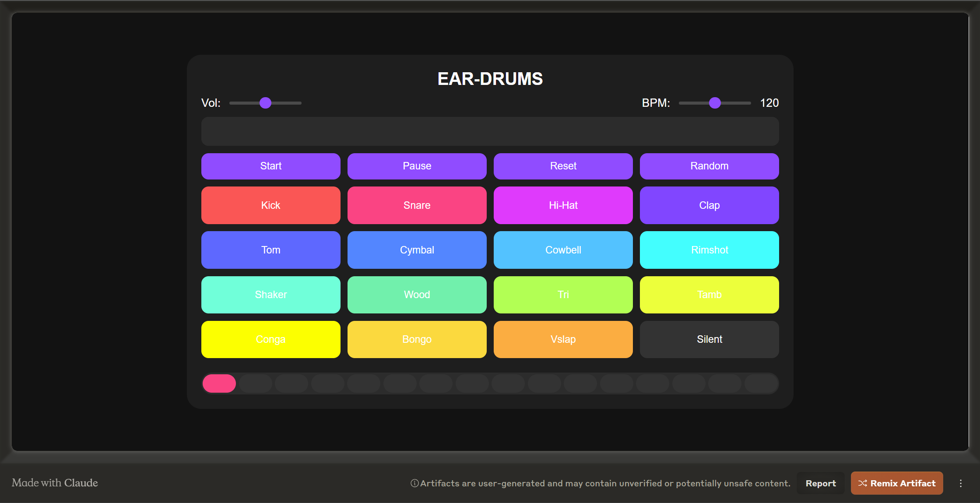Trigger the Conga drum pad
Image resolution: width=980 pixels, height=503 pixels.
point(270,339)
